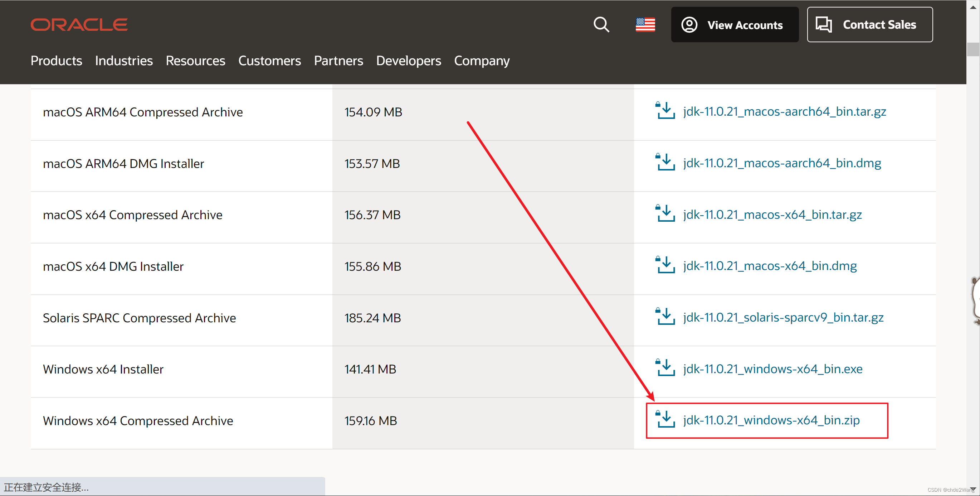Screen dimensions: 980x496
Task: Click the scrollbar up arrow
Action: point(973,7)
